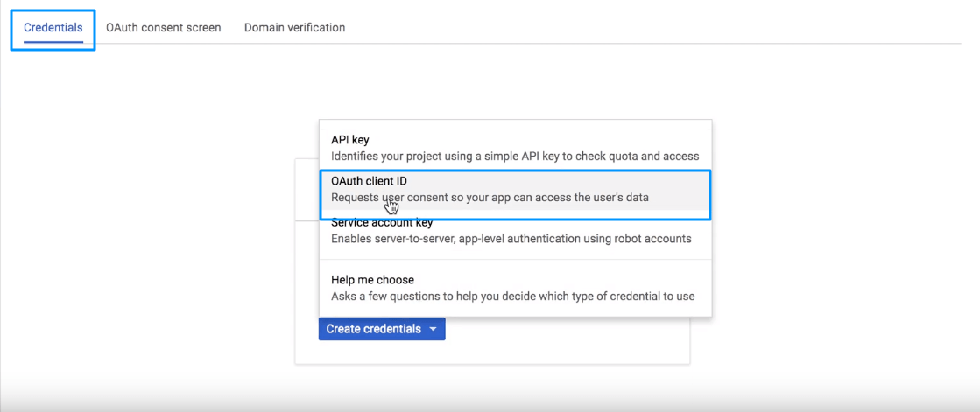This screenshot has height=412, width=980.
Task: Click the 'Identifies your project' API key description
Action: (x=515, y=156)
